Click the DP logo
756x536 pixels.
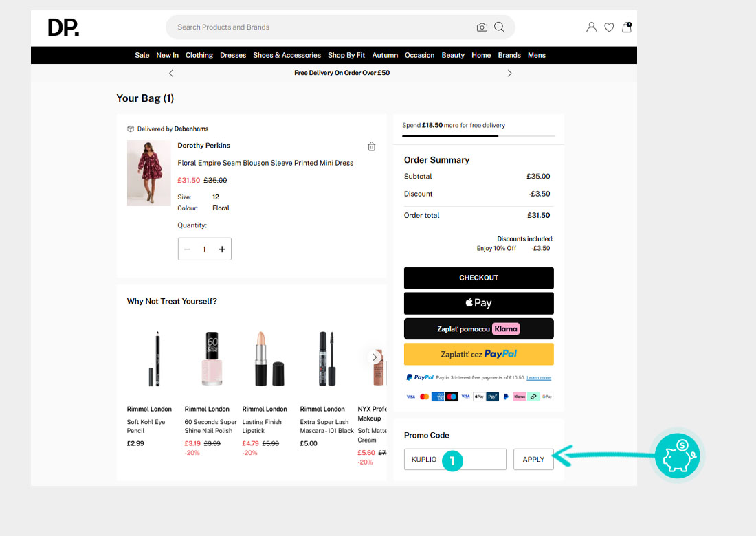coord(63,27)
